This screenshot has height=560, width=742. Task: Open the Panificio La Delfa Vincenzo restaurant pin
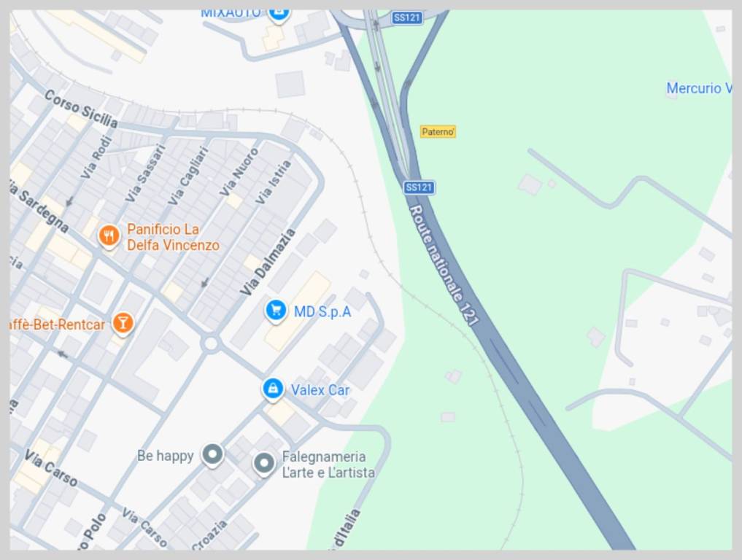pyautogui.click(x=109, y=235)
